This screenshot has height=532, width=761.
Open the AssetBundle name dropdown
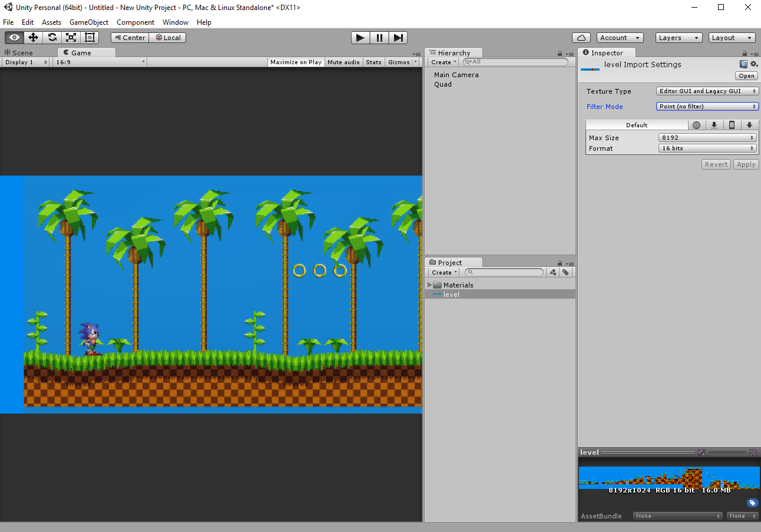(677, 516)
